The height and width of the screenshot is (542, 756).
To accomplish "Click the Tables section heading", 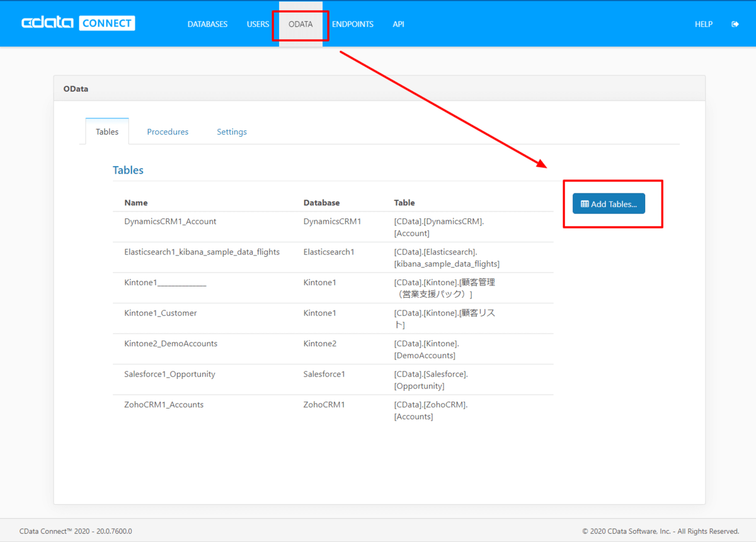I will 128,170.
